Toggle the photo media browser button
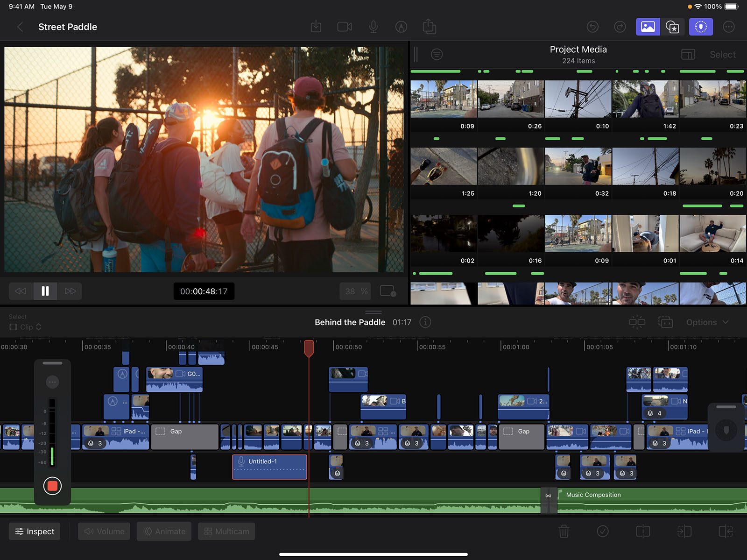Viewport: 747px width, 560px height. click(x=648, y=27)
